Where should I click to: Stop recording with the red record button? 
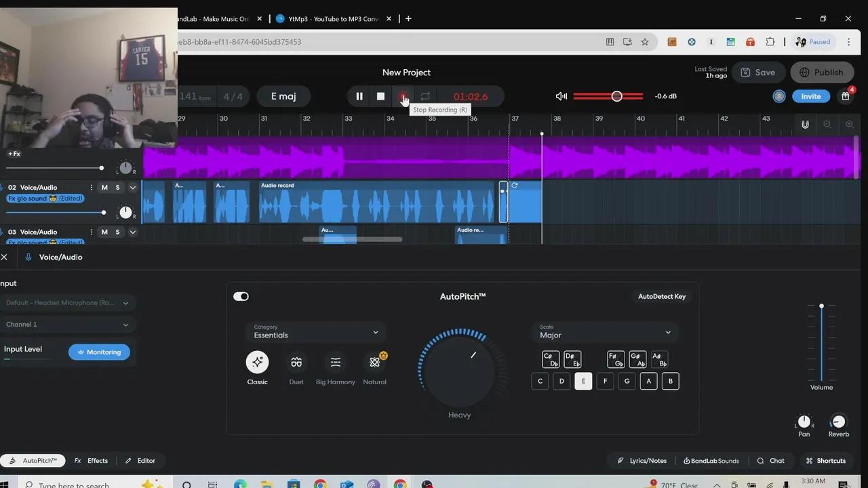(403, 96)
